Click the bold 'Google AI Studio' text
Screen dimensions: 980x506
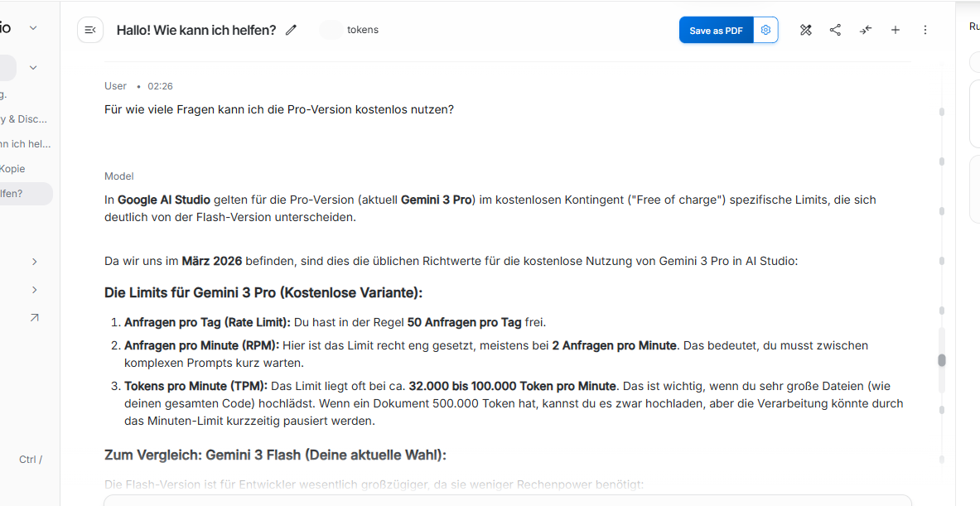(164, 200)
